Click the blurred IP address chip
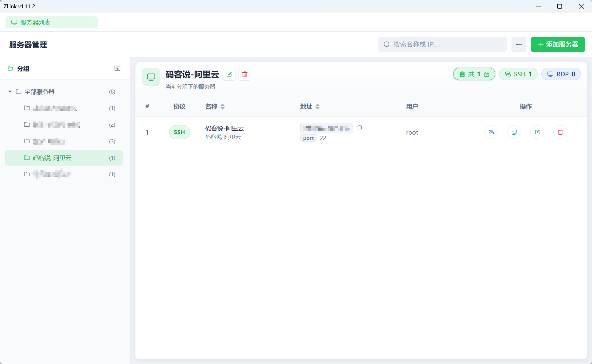This screenshot has height=364, width=592. 327,128
